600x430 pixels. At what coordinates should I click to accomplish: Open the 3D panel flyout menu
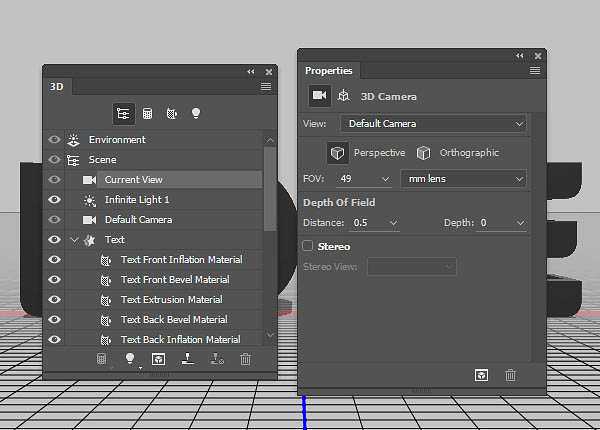[x=266, y=87]
